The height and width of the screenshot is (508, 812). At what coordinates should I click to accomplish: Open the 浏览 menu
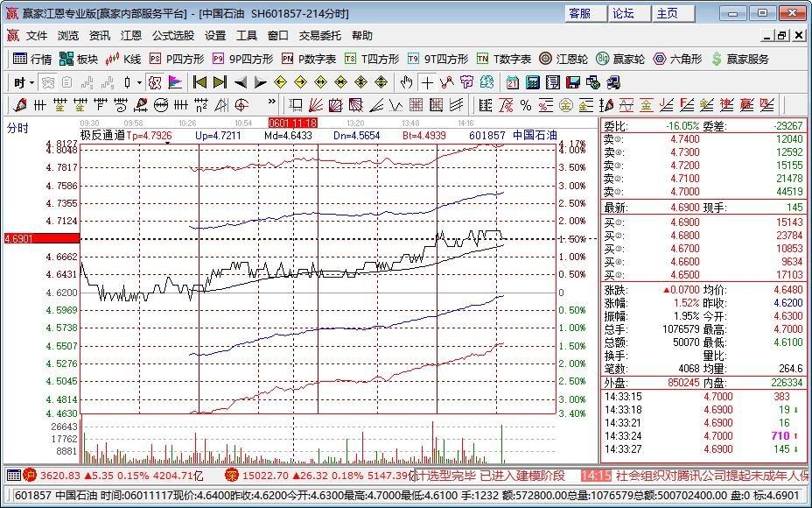pyautogui.click(x=68, y=36)
